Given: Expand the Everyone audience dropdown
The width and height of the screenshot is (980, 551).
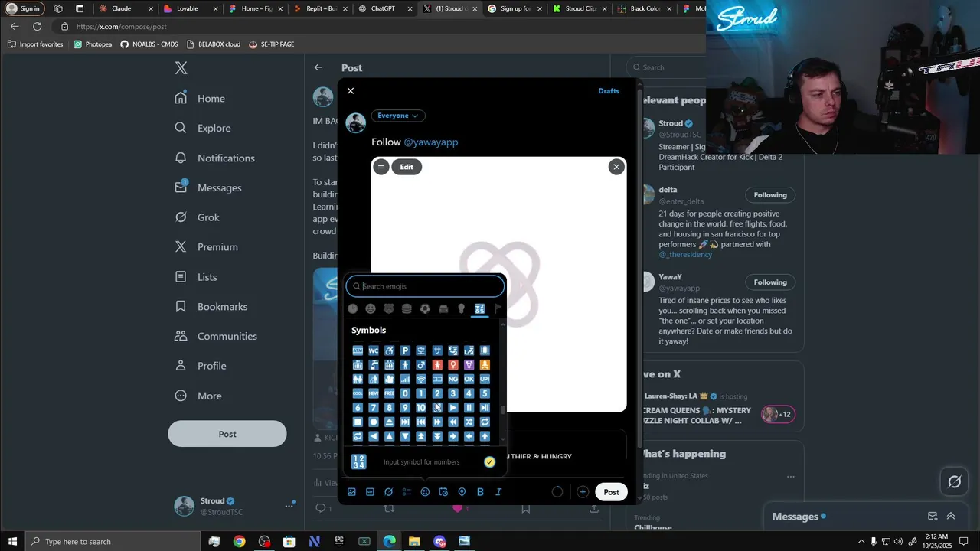Looking at the screenshot, I should pos(398,116).
